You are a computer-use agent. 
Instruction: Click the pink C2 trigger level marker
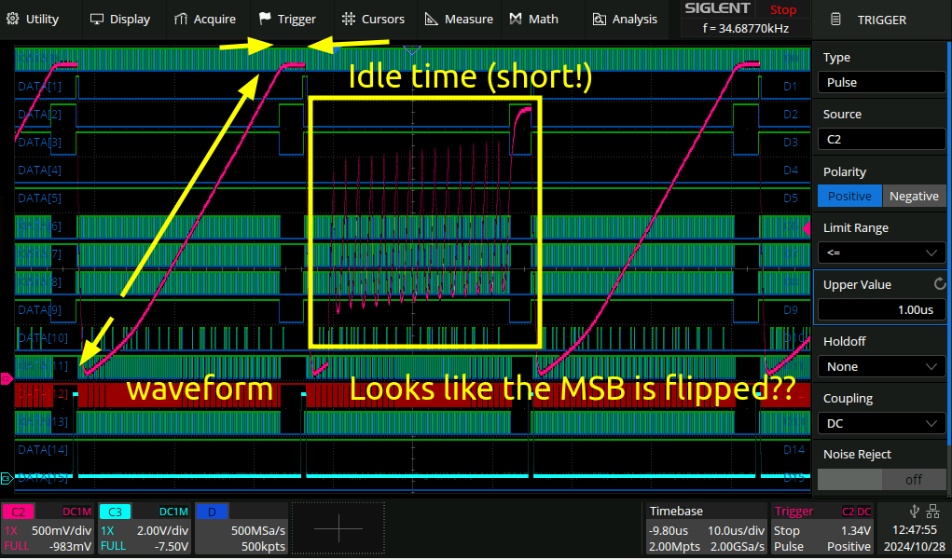[7, 378]
